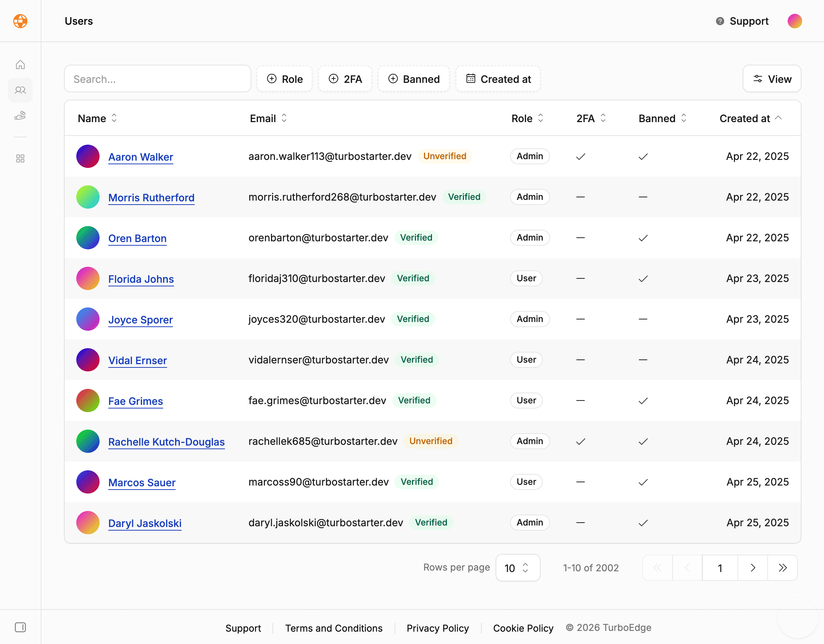
Task: Open Privacy Policy in the footer
Action: pos(438,628)
